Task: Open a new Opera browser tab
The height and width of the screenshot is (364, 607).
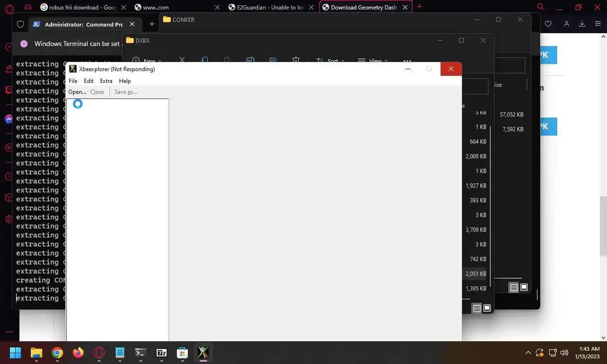Action: pyautogui.click(x=419, y=7)
